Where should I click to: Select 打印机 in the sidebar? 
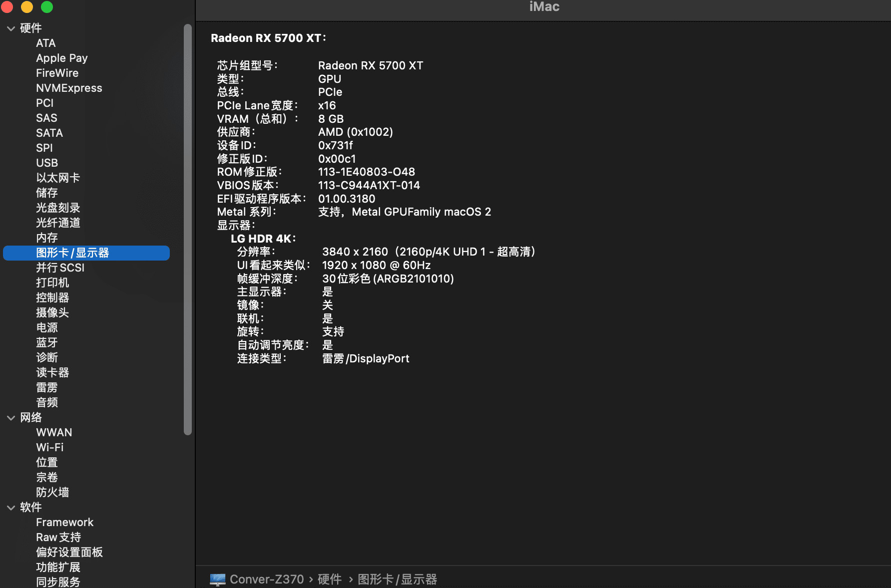[52, 283]
